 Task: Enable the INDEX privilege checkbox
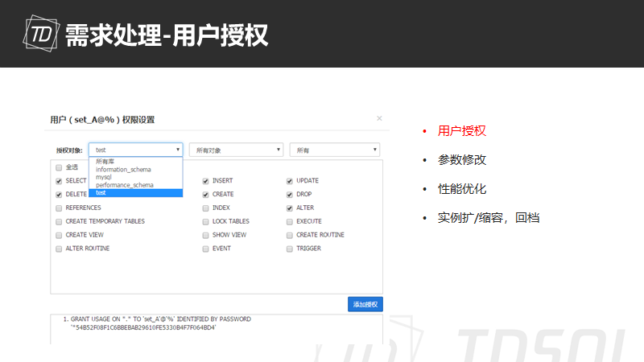pyautogui.click(x=205, y=208)
